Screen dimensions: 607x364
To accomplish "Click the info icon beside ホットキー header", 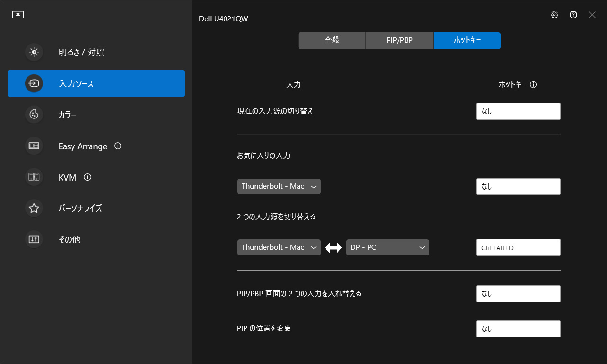I will (x=534, y=85).
